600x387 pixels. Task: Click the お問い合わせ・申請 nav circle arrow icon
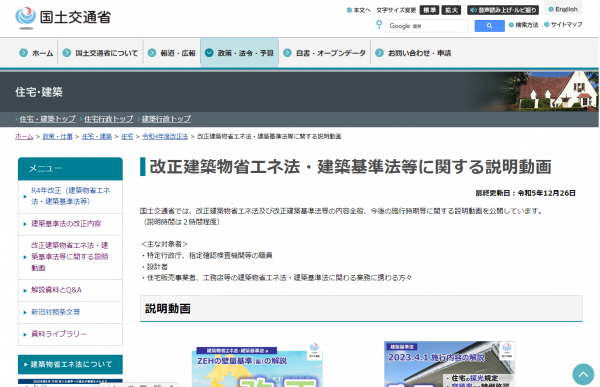tap(379, 53)
